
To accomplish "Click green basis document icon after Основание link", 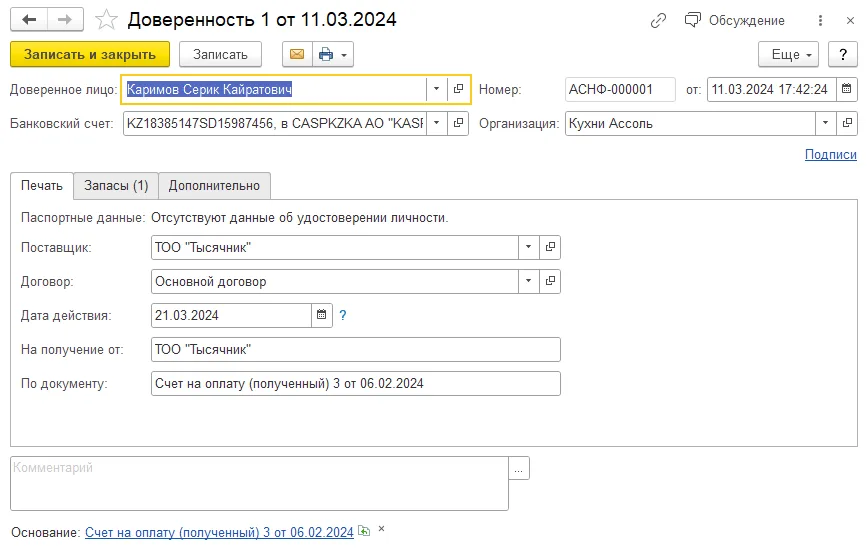I will click(x=364, y=531).
